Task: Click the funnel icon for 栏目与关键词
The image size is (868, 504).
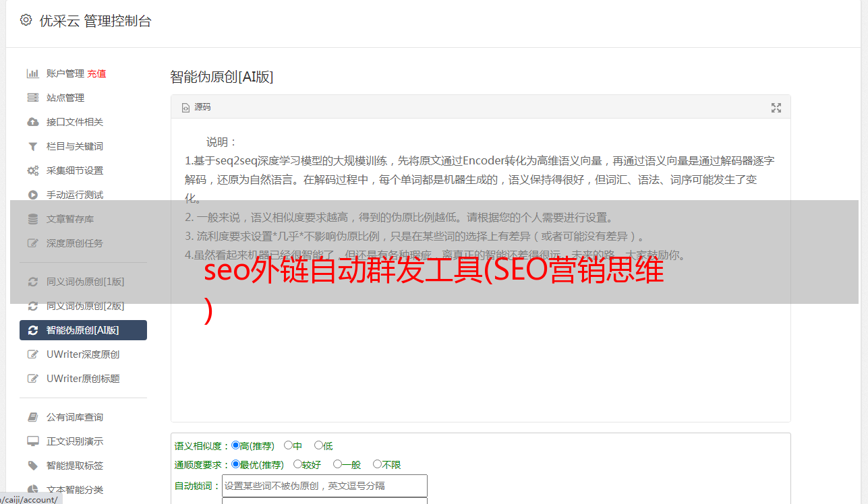Action: coord(32,146)
